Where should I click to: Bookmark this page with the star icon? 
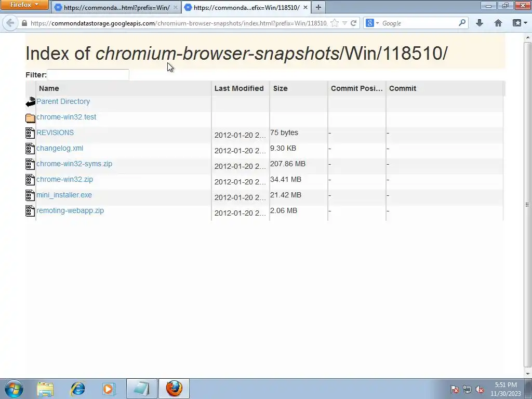[335, 23]
